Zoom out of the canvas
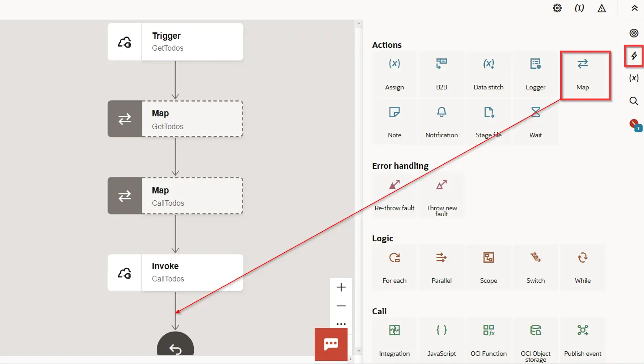This screenshot has width=644, height=364. point(341,306)
